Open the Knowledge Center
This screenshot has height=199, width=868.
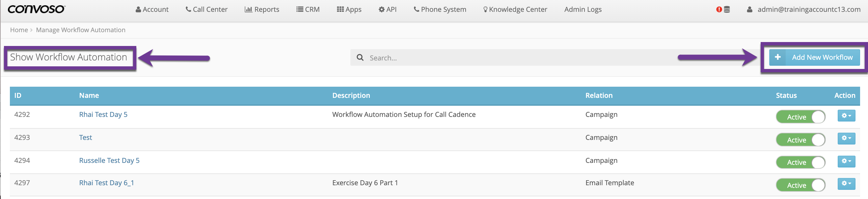click(x=515, y=10)
